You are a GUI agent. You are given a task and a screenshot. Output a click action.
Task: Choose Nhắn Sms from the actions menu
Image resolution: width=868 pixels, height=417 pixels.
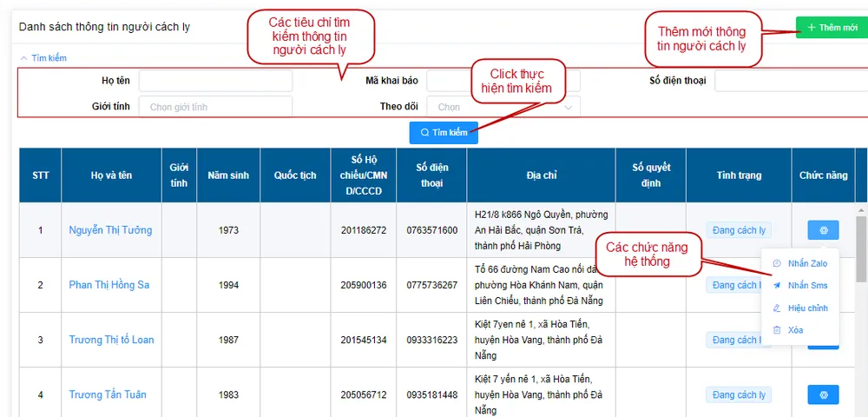tap(807, 285)
